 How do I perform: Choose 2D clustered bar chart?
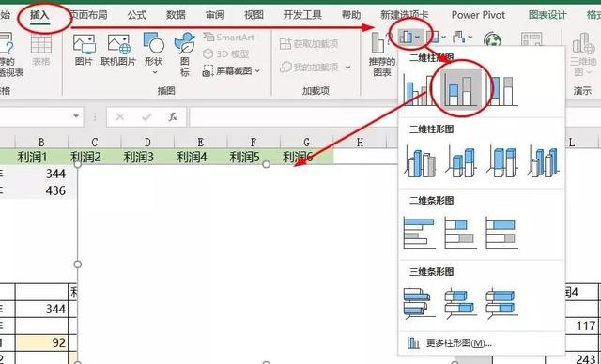[420, 233]
